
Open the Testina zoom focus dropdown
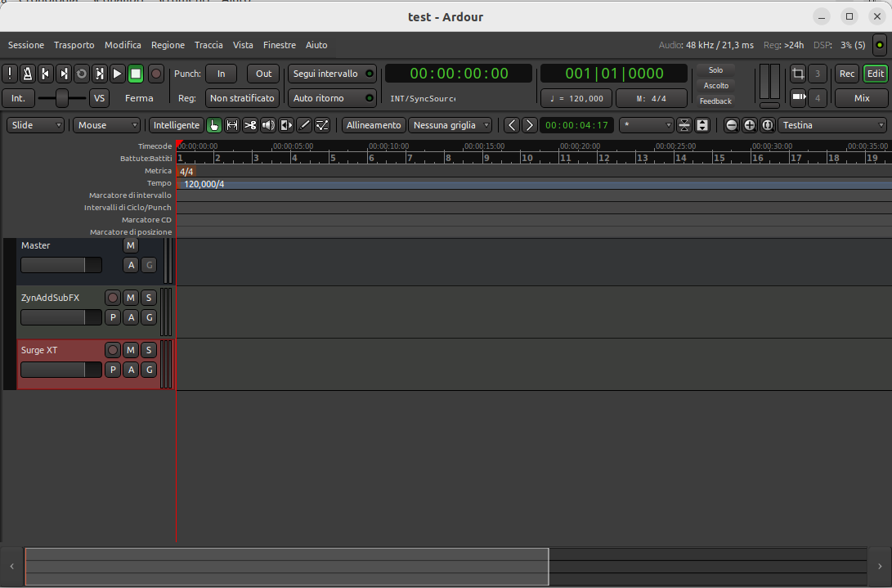(832, 125)
